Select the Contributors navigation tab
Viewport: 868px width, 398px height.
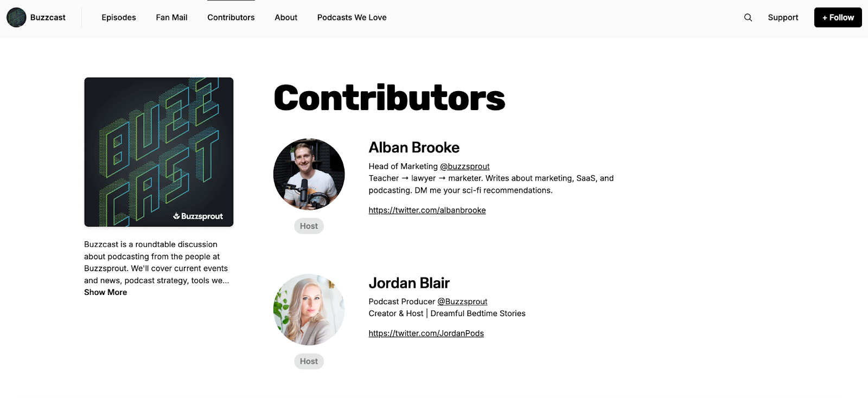(231, 17)
